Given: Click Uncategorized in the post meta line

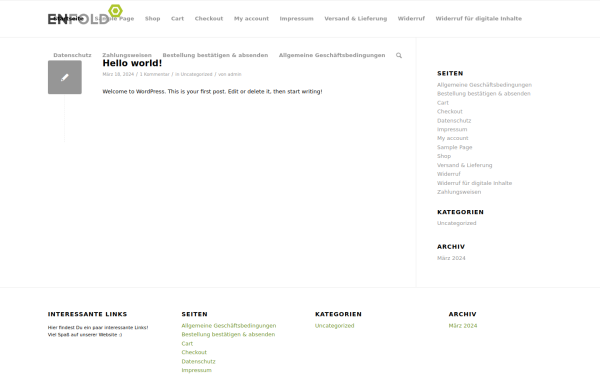Looking at the screenshot, I should point(196,74).
